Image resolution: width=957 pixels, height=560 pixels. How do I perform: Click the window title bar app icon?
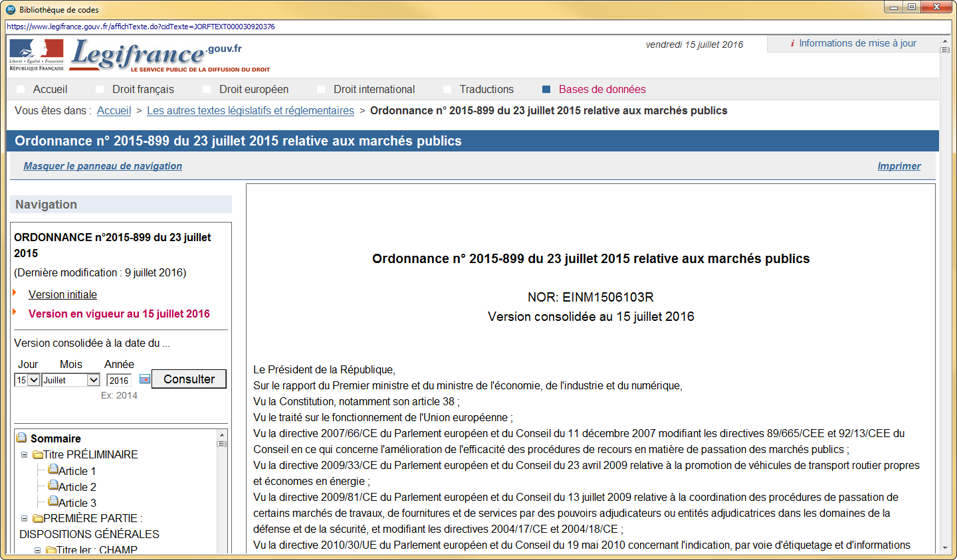[x=11, y=9]
